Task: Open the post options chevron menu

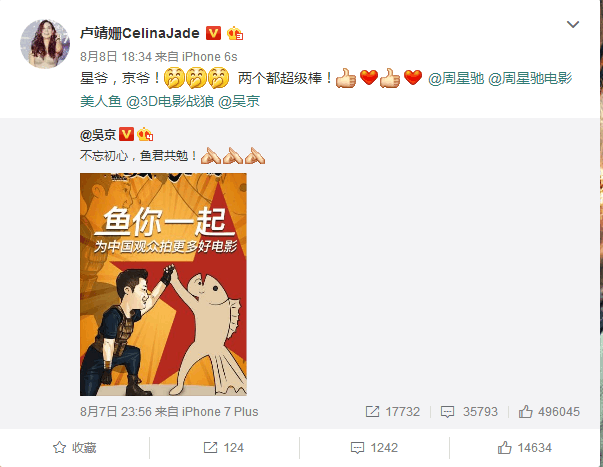Action: (x=573, y=25)
